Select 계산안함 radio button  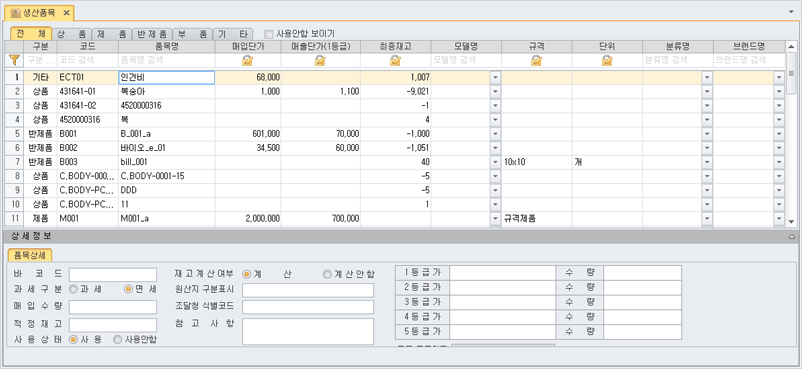[327, 274]
